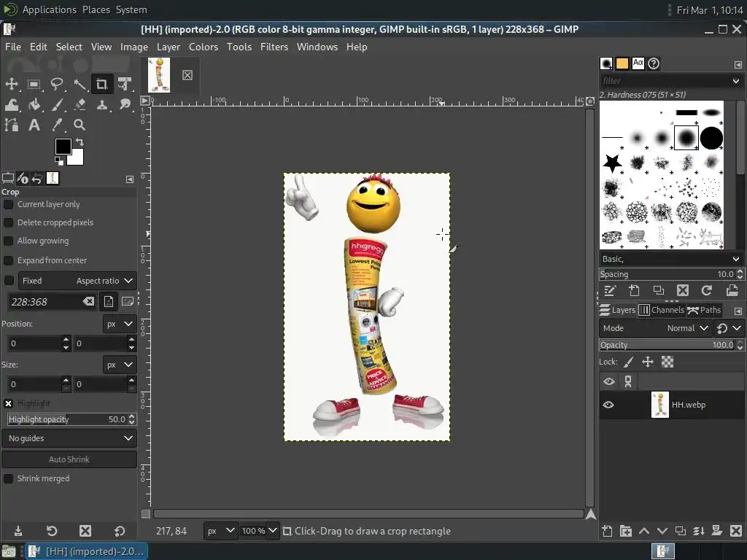
Task: Select the Paths tool
Action: pyautogui.click(x=12, y=125)
